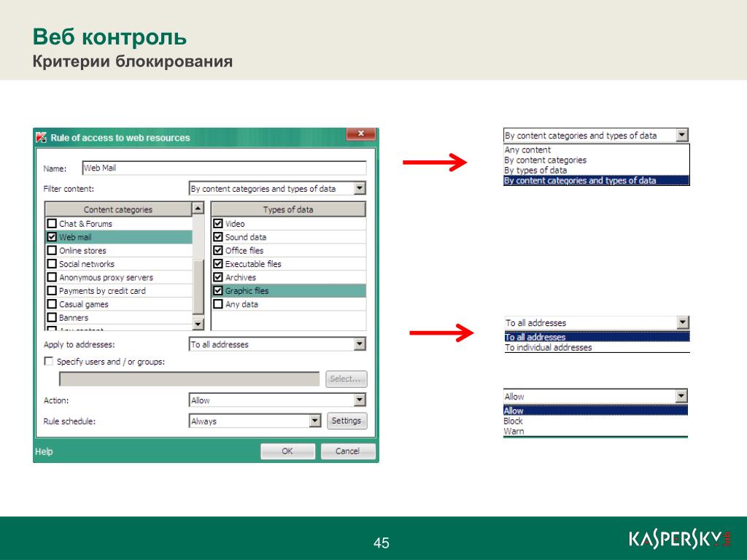This screenshot has height=560, width=747.
Task: Select highlighted Allow option in list
Action: tap(595, 411)
